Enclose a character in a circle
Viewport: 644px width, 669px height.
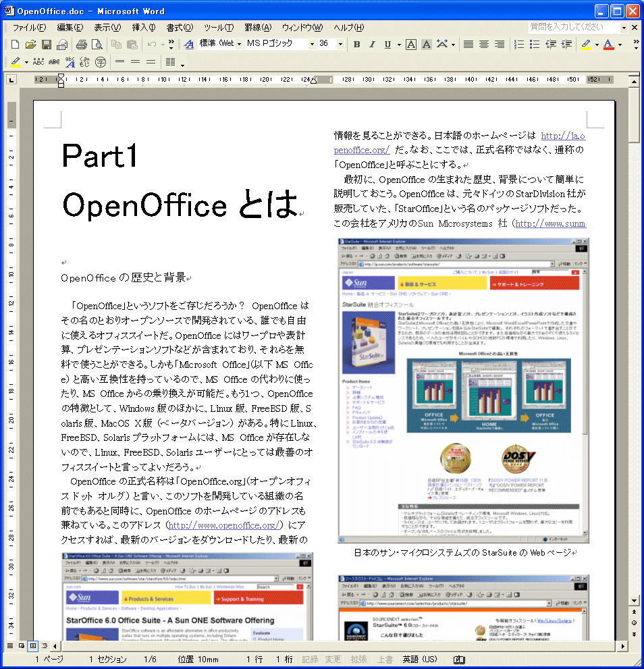point(101,62)
